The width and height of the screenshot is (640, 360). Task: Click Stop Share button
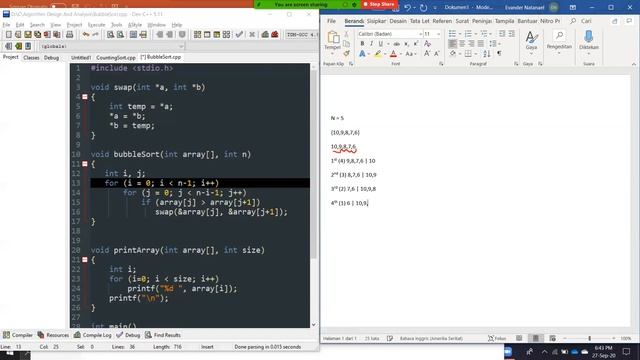click(x=379, y=4)
